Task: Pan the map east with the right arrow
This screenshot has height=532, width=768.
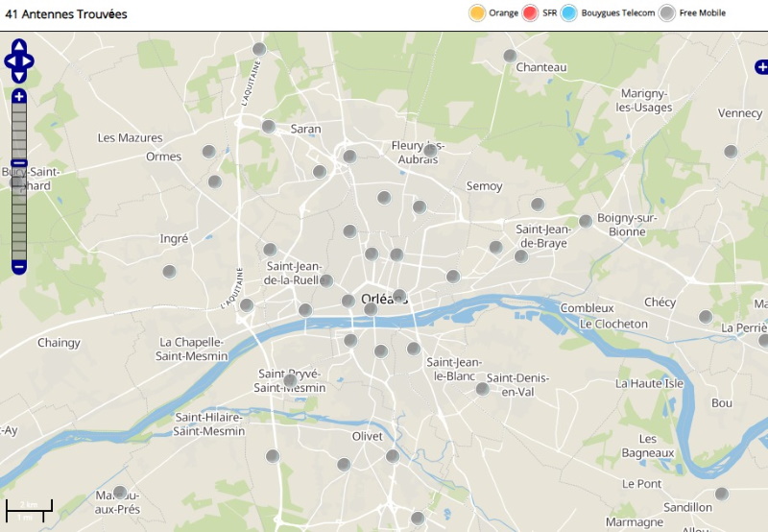Action: [x=29, y=61]
